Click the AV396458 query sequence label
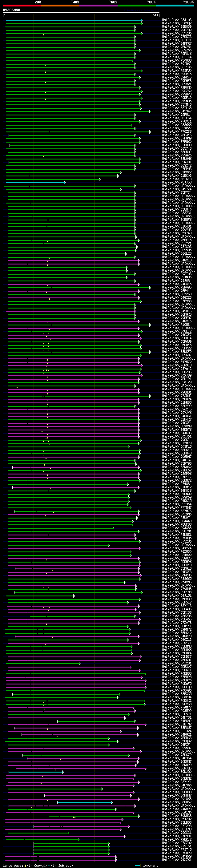Image resolution: width=197 pixels, height=868 pixels. 11,10
